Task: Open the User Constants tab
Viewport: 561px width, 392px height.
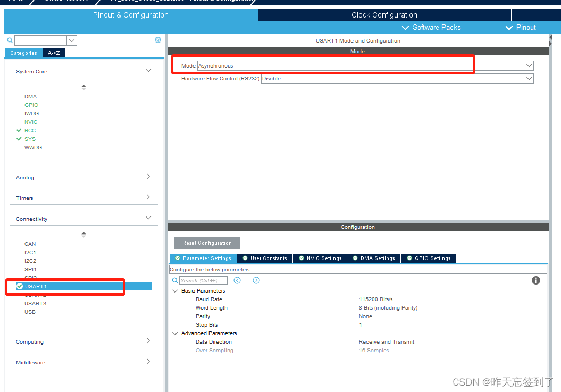Action: click(265, 258)
